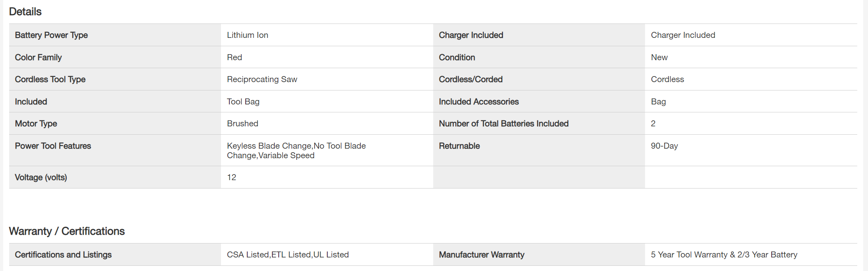The image size is (868, 271).
Task: Click the Reciprocating Saw value
Action: [x=262, y=79]
